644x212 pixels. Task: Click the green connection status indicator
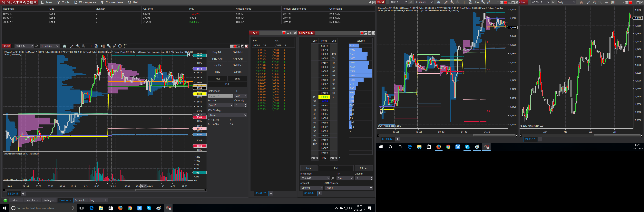[5, 200]
